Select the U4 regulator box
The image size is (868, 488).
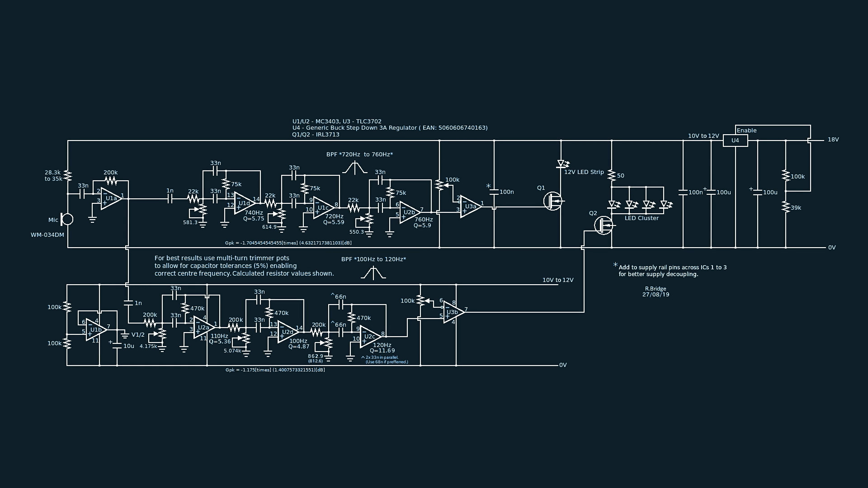tap(735, 141)
